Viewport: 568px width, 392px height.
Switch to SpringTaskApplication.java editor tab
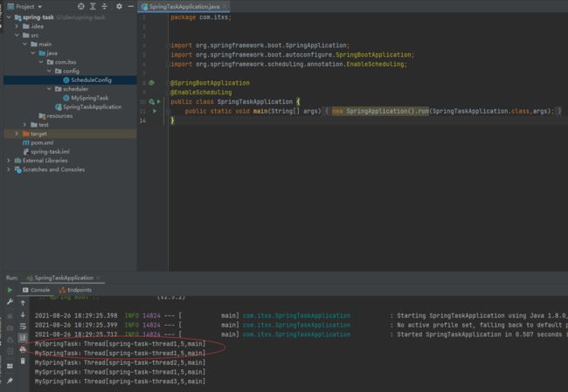tap(184, 6)
